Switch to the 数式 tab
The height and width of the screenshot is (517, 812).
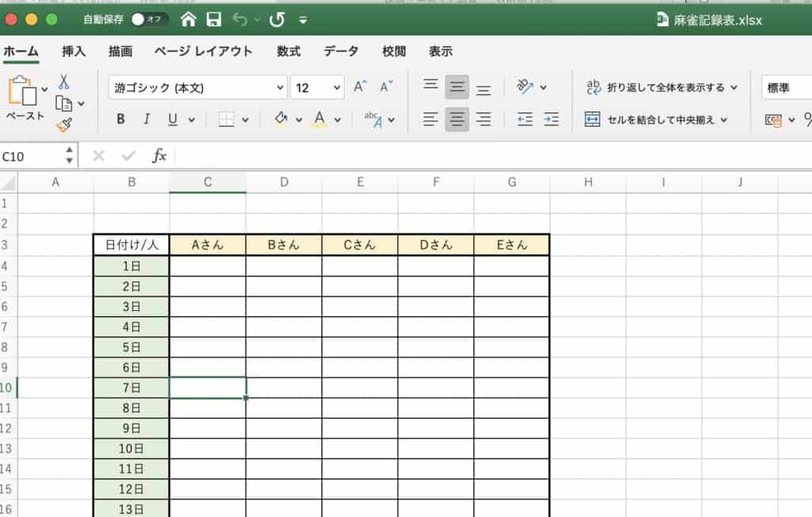pyautogui.click(x=289, y=52)
